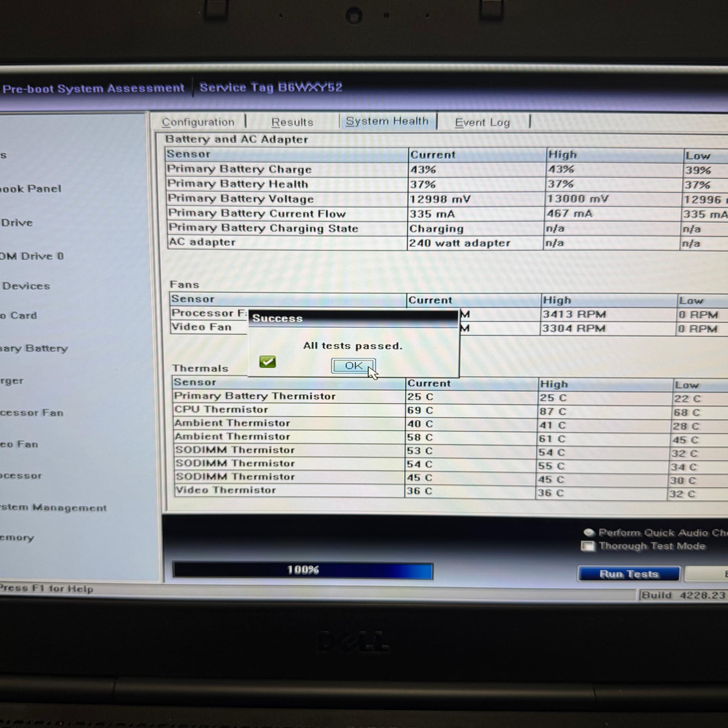
Task: Select the 'emory' sidebar entry
Action: coord(17,537)
